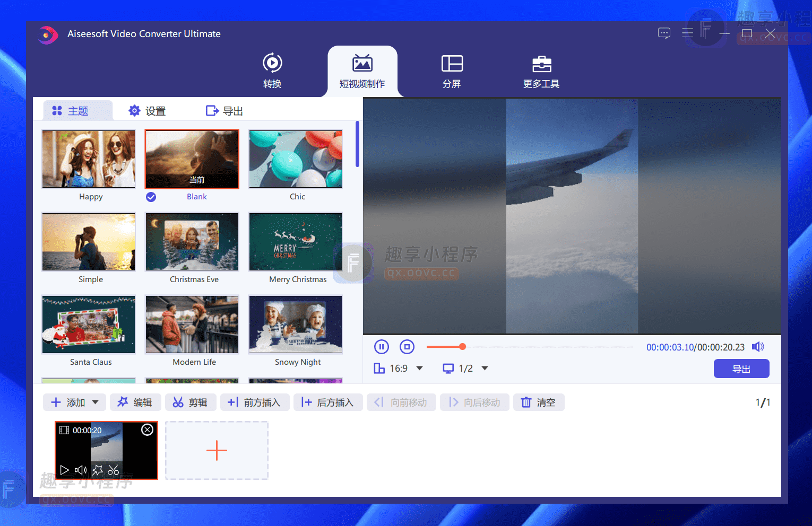Open the clip's scissors trim icon
This screenshot has height=526, width=812.
click(x=114, y=470)
